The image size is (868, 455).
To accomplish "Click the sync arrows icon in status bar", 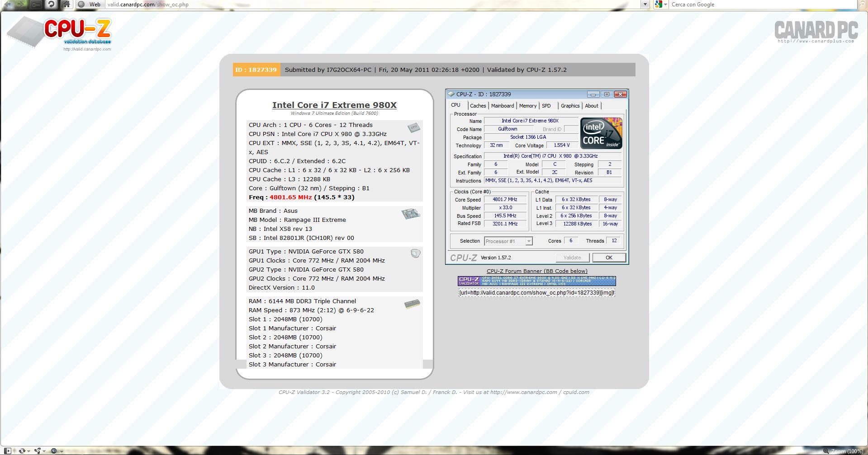I will click(21, 450).
